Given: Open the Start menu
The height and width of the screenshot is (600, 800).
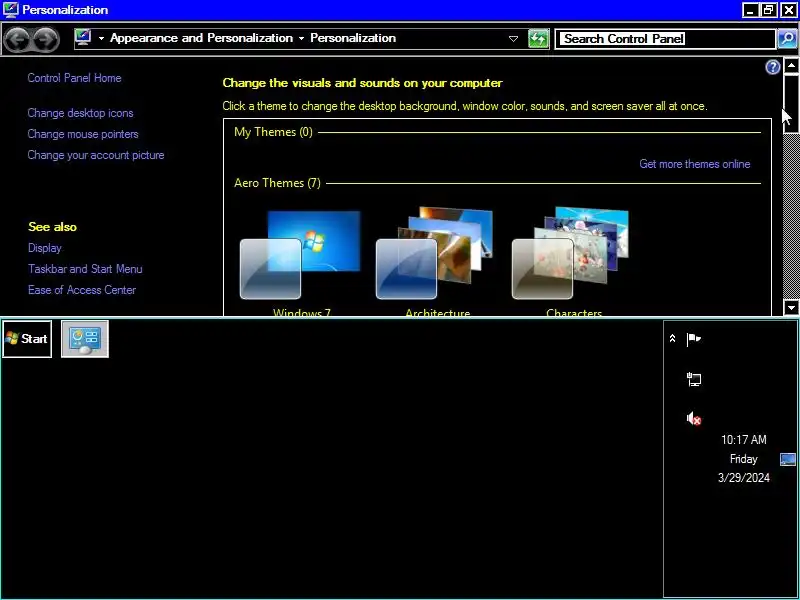Looking at the screenshot, I should [27, 339].
